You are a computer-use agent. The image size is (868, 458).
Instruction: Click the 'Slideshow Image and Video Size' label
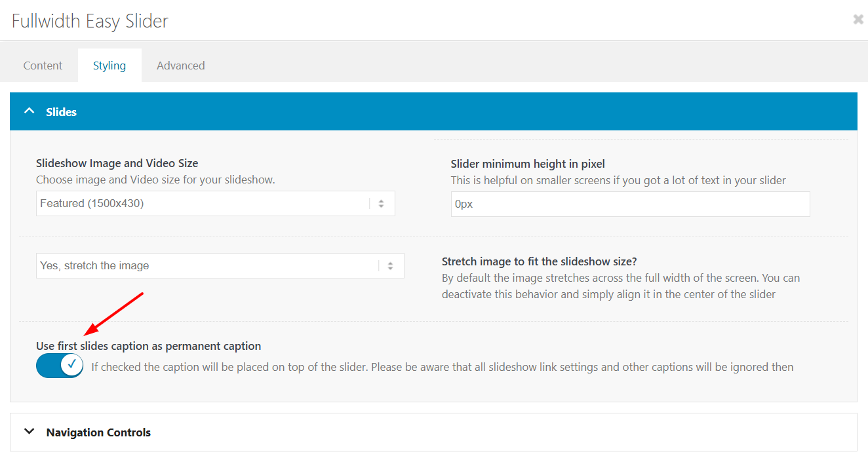pyautogui.click(x=117, y=163)
